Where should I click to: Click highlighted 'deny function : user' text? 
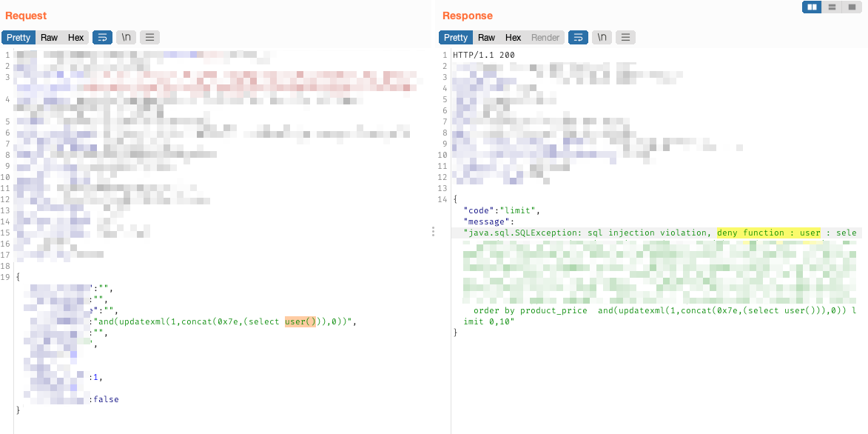768,233
